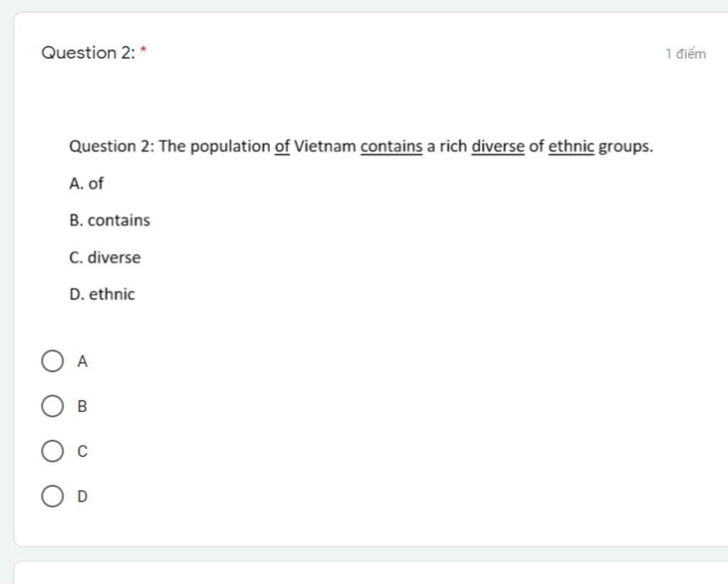
Task: Click the 'C. diverse' option text
Action: [x=105, y=257]
